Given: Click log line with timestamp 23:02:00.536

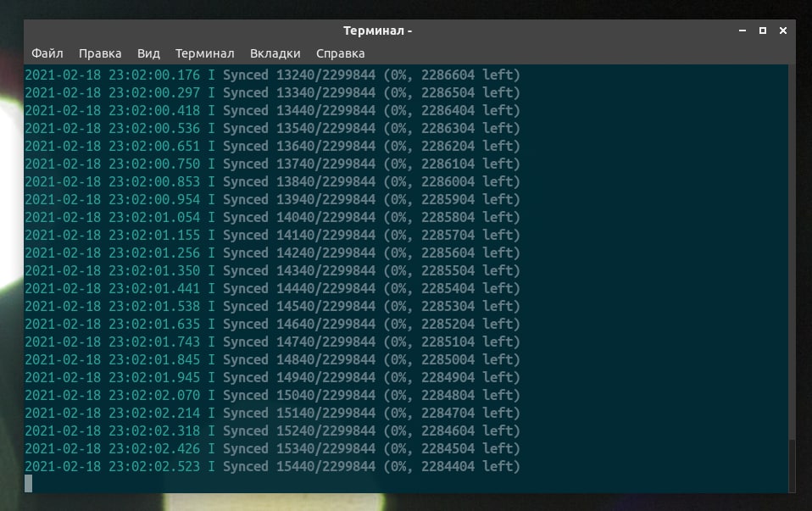Looking at the screenshot, I should 272,129.
